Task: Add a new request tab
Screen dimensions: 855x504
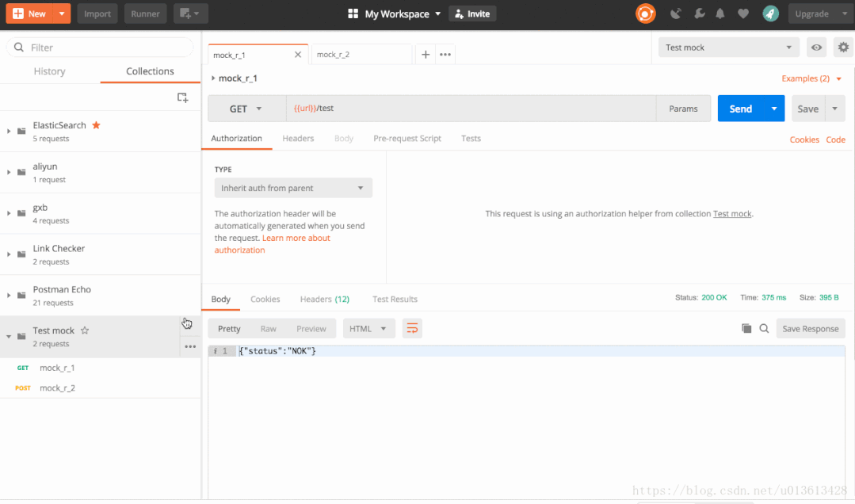Action: click(x=426, y=55)
